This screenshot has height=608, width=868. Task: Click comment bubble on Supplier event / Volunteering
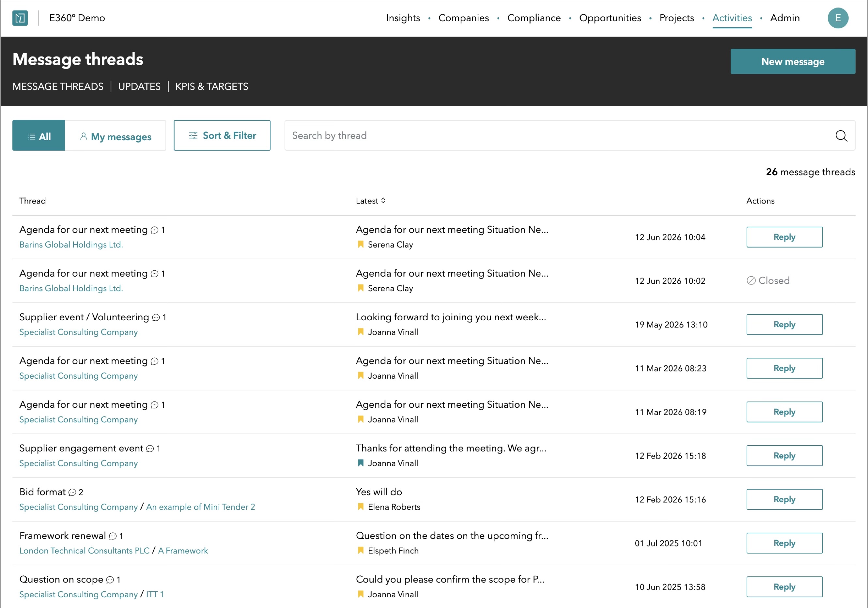coord(156,317)
